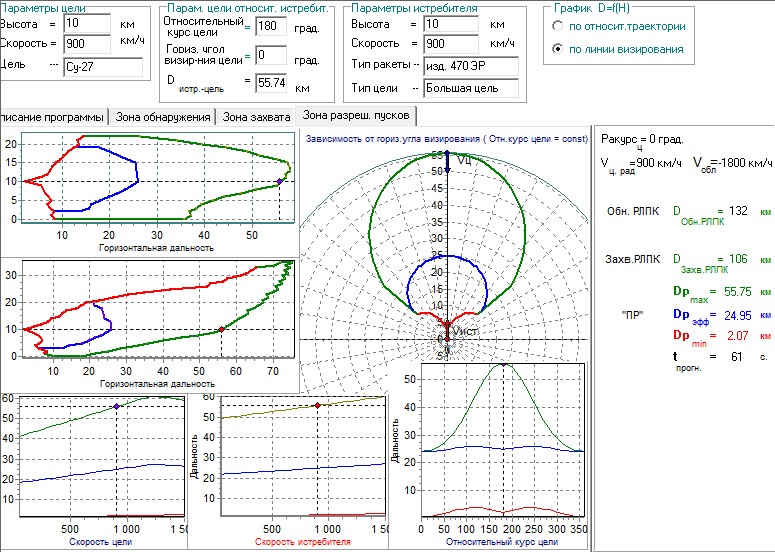Click the 'Vц. рад=900 км/ч' radial speed text
The image size is (775, 552).
(x=641, y=165)
